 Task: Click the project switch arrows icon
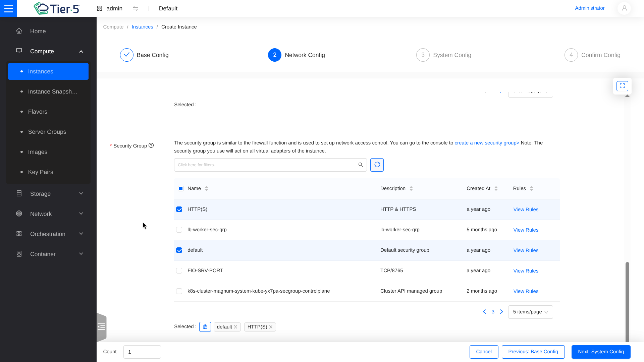136,8
